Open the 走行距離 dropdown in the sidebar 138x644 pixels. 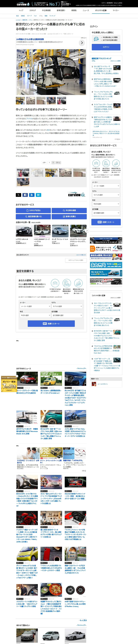pos(106,213)
